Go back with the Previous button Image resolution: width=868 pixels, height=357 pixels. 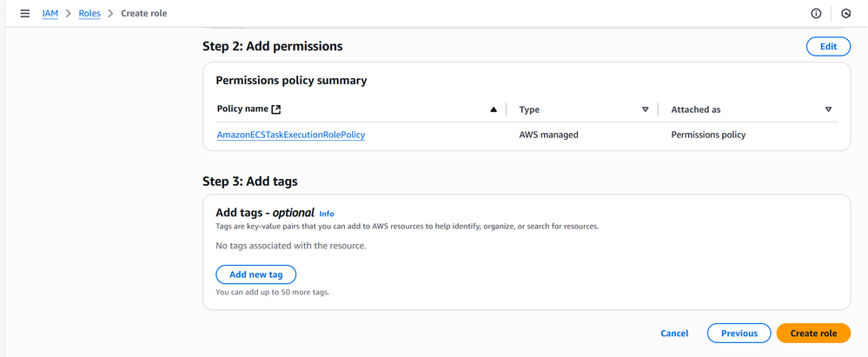[739, 334]
